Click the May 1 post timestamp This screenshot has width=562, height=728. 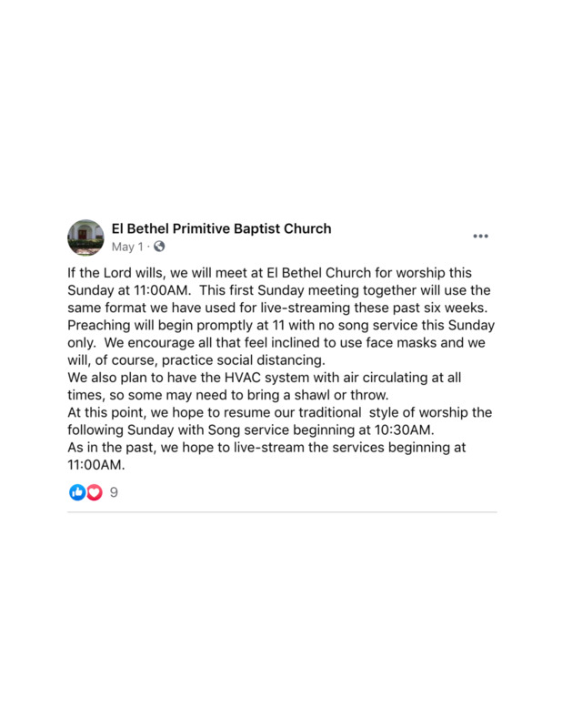point(127,247)
